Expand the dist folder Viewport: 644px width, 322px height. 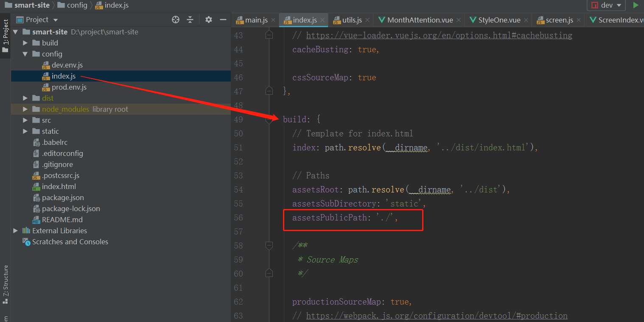coord(25,98)
